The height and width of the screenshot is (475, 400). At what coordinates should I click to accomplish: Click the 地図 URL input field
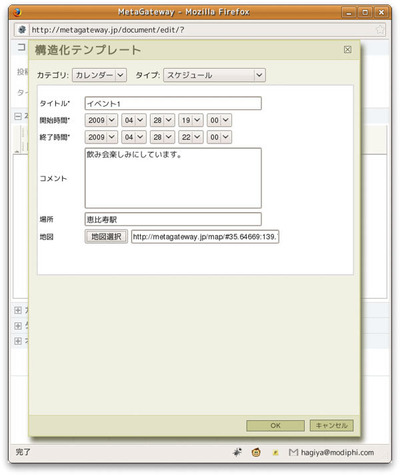click(x=205, y=237)
